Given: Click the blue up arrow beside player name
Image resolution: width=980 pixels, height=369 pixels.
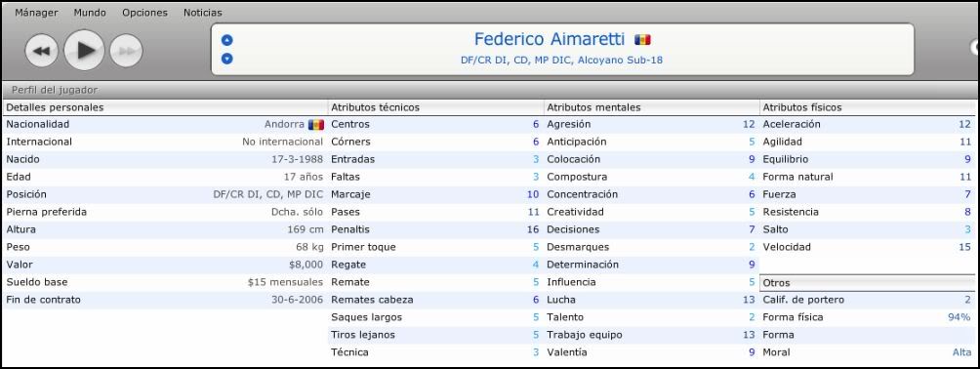Looking at the screenshot, I should 226,40.
